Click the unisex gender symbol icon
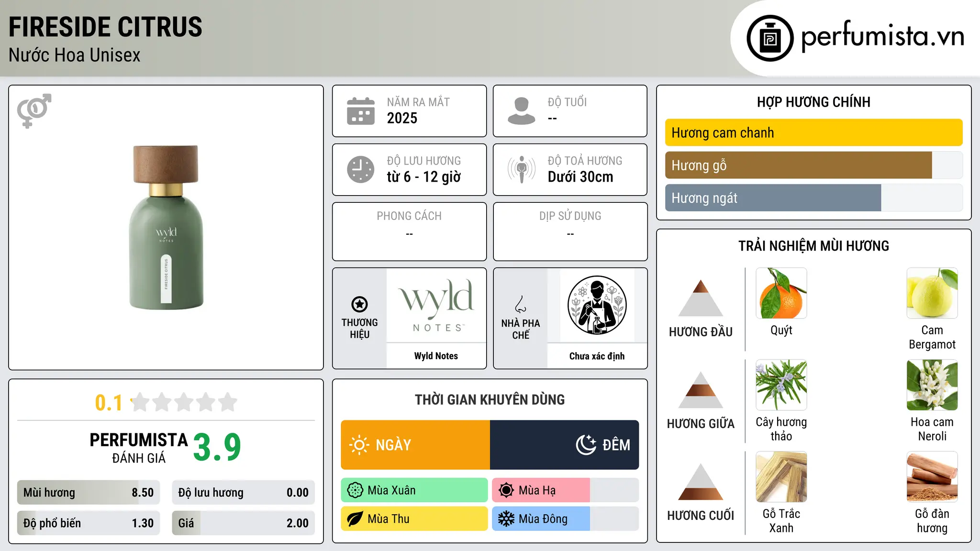Screen dimensions: 980x551 point(34,110)
